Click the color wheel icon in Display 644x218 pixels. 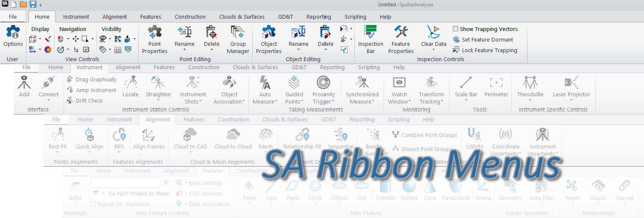coord(47,50)
